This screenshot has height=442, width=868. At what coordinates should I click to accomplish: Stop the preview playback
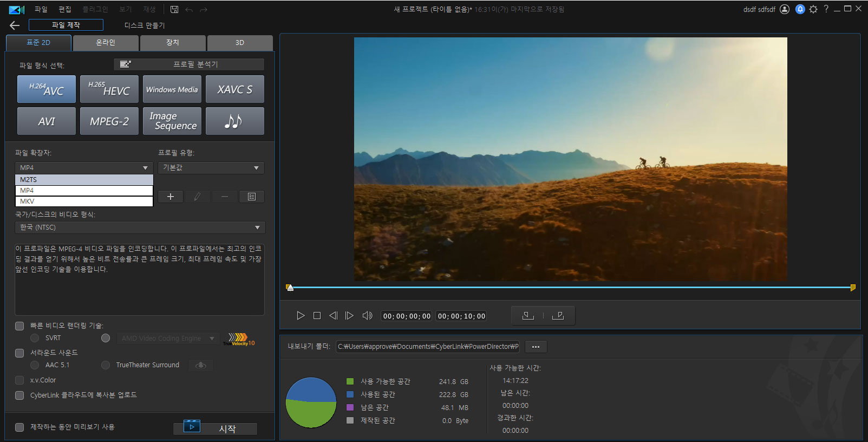(317, 316)
